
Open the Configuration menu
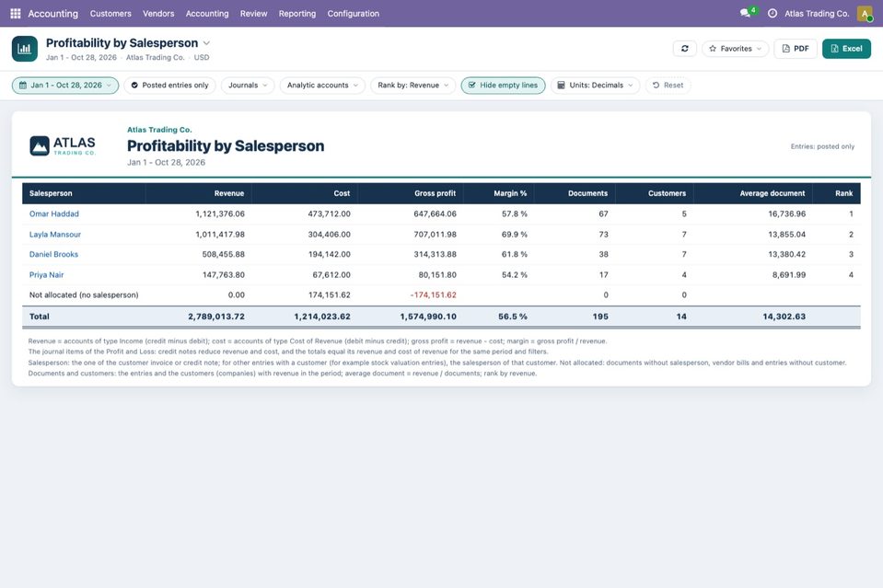[x=353, y=14]
